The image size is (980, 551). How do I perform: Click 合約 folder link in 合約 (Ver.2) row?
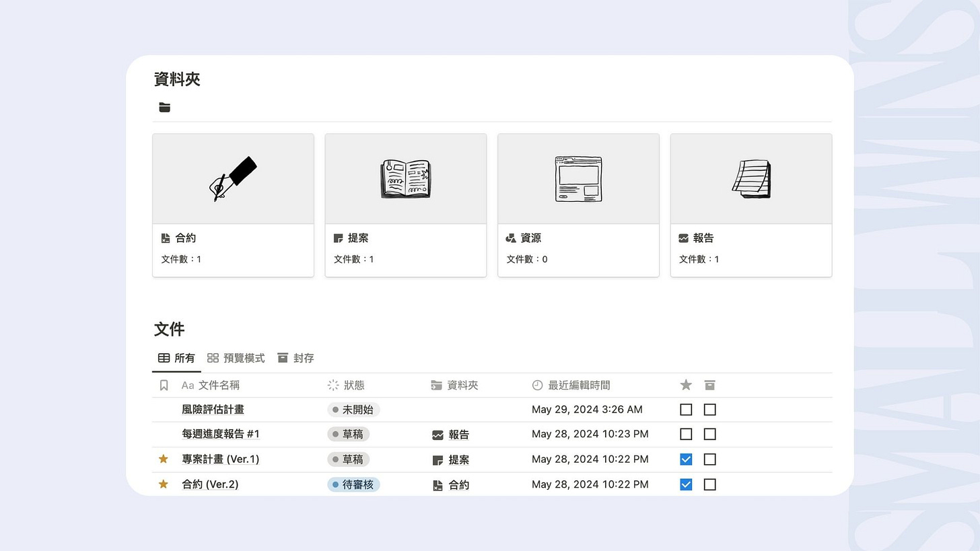click(x=451, y=485)
